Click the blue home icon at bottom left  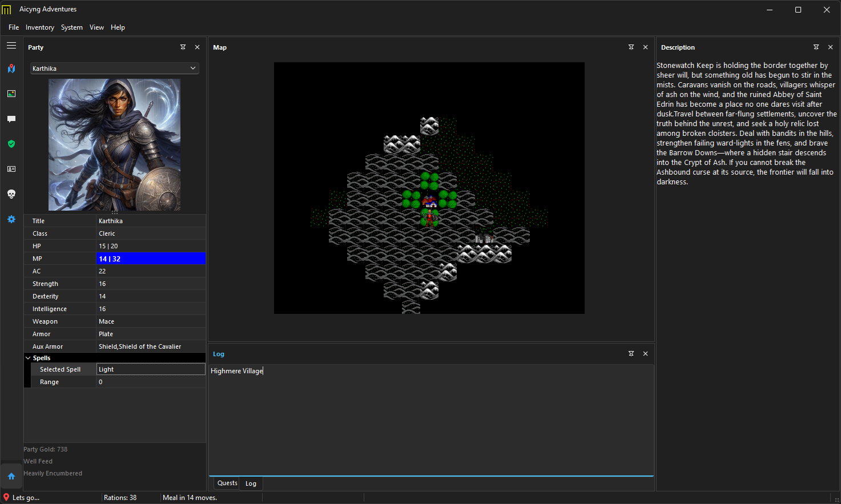pos(11,476)
